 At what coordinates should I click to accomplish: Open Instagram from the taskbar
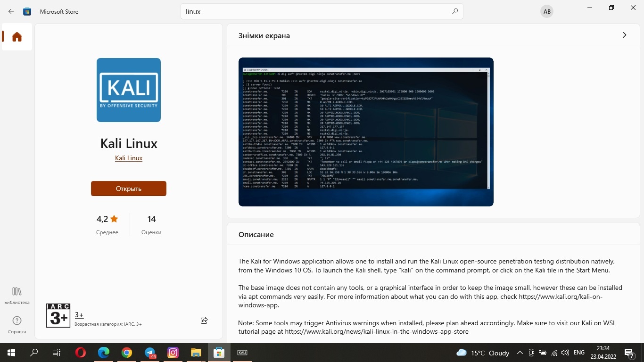[x=173, y=353]
